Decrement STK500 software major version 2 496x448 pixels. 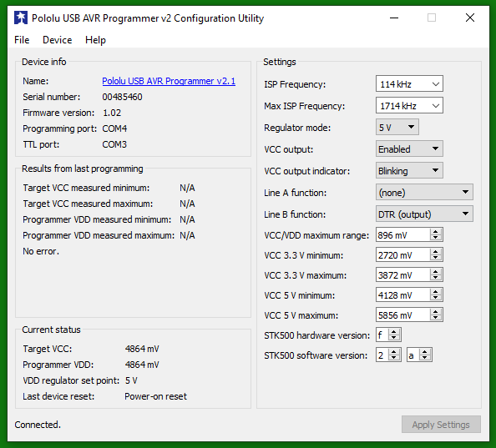coord(394,358)
